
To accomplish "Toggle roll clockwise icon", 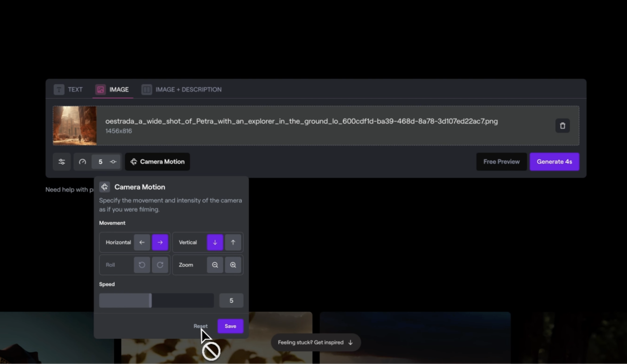I will point(160,265).
